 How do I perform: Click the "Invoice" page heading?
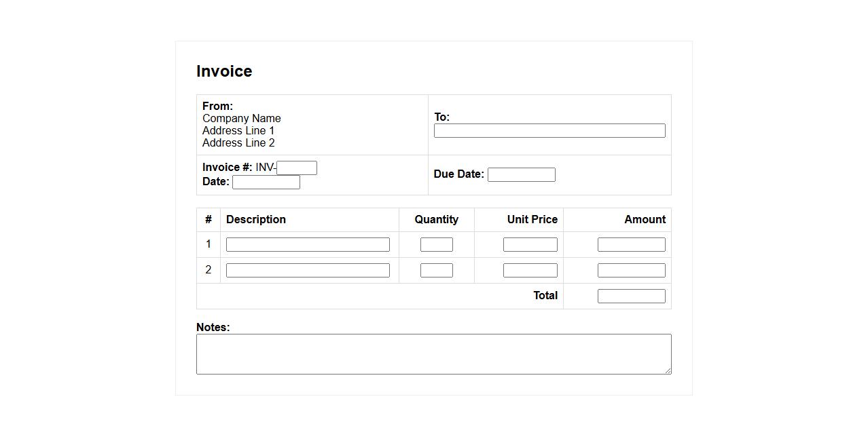(224, 71)
